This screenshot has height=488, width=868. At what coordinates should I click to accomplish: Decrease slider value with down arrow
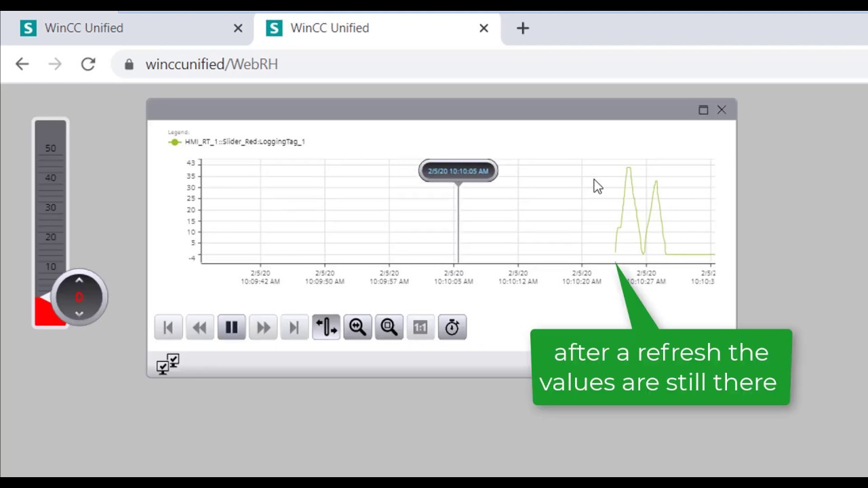pos(79,313)
